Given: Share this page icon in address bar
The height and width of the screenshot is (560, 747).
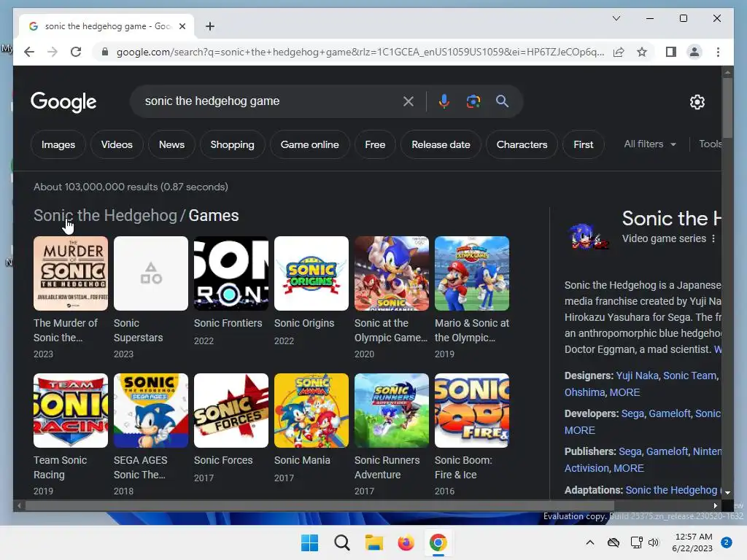Looking at the screenshot, I should tap(619, 52).
